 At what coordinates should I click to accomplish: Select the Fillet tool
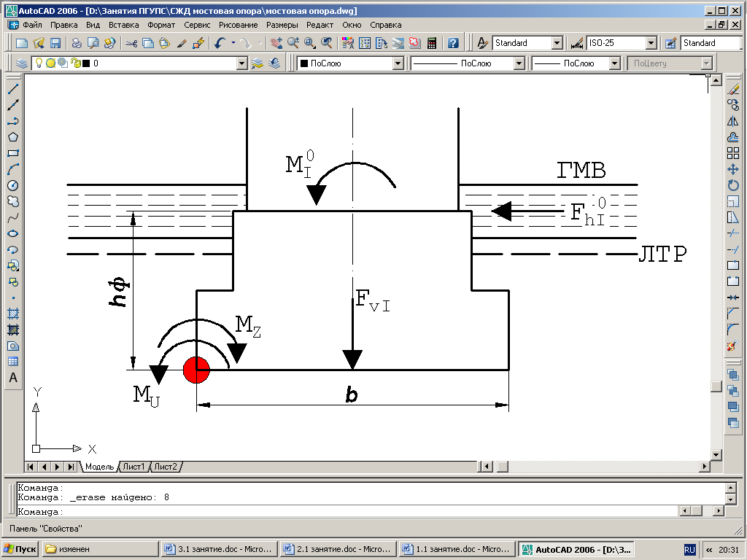click(733, 330)
